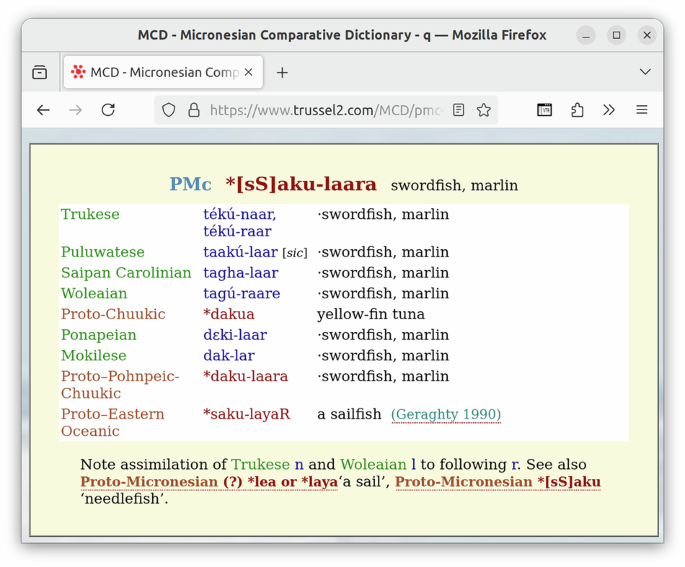This screenshot has height=567, width=685.
Task: Follow the Proto-Micronesian *lea or *laya link
Action: (209, 482)
